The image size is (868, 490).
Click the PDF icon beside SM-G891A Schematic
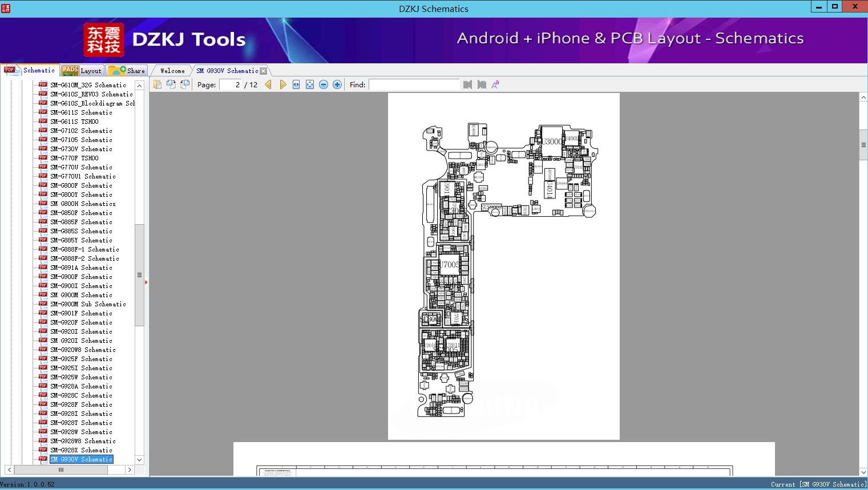coord(43,268)
